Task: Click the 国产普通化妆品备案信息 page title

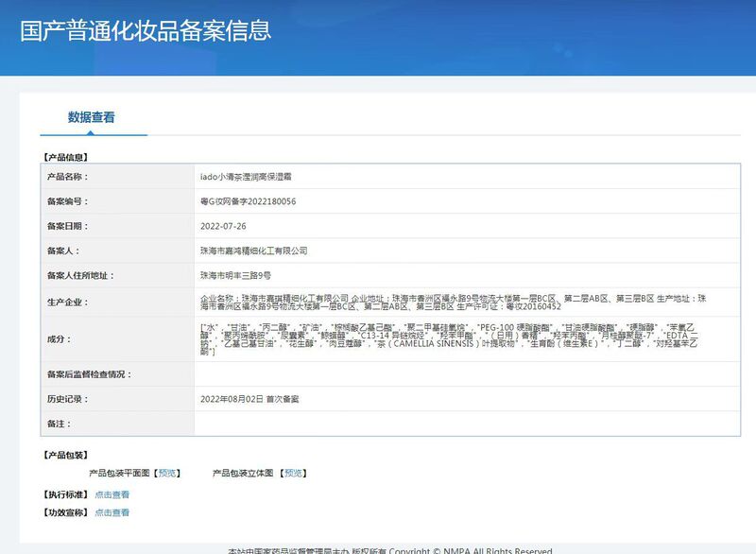Action: (146, 29)
